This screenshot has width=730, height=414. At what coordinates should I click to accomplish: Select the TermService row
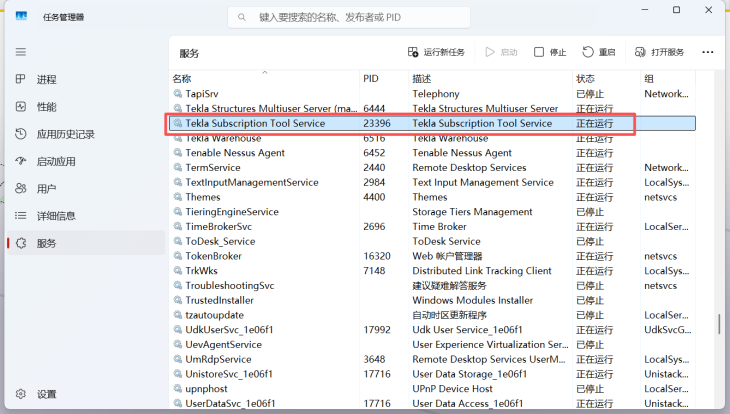pyautogui.click(x=432, y=168)
